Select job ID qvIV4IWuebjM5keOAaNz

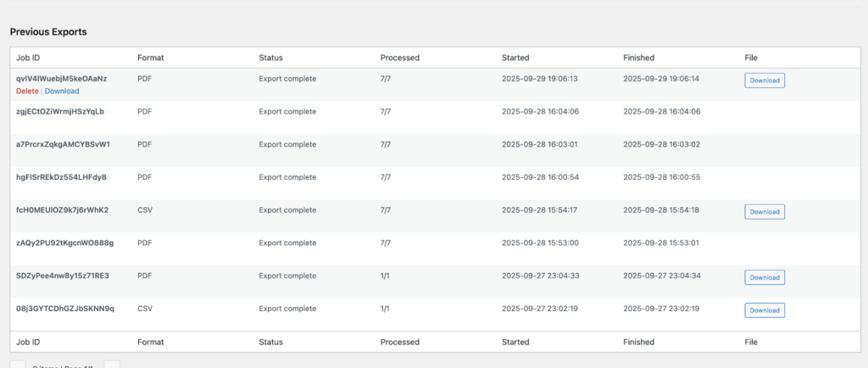coord(61,79)
